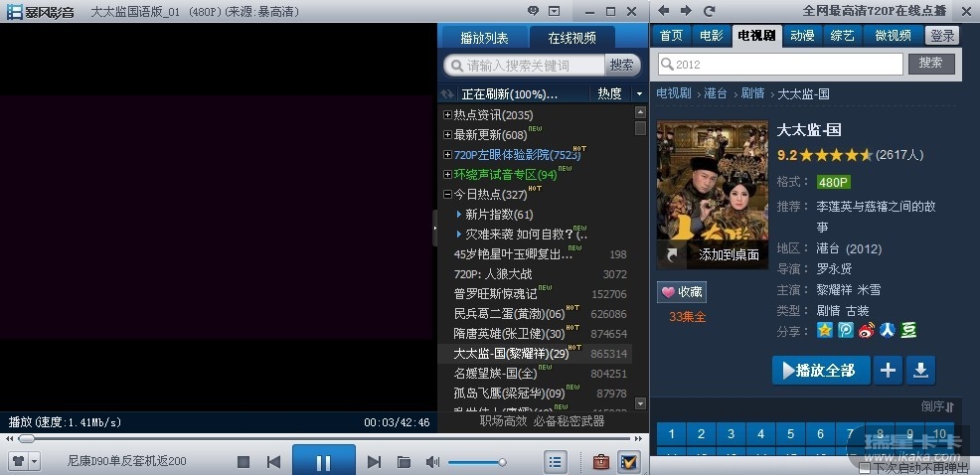Open the red toolbox icon
Viewport: 980px width, 475px height.
pyautogui.click(x=600, y=462)
